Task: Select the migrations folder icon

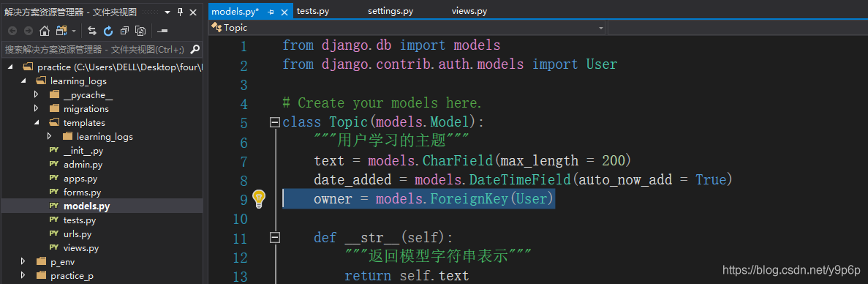Action: pos(54,108)
